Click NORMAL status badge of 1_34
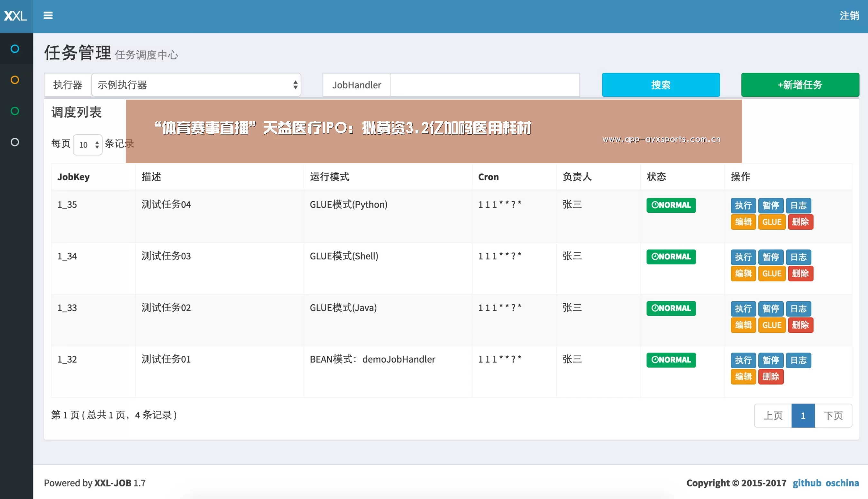Viewport: 868px width, 499px height. [x=671, y=257]
